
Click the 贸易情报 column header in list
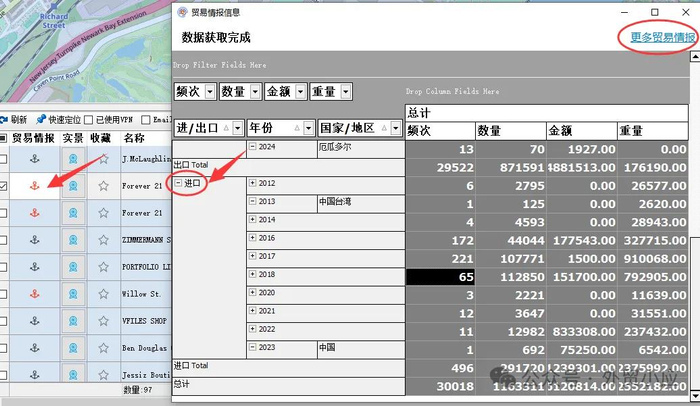[x=33, y=138]
